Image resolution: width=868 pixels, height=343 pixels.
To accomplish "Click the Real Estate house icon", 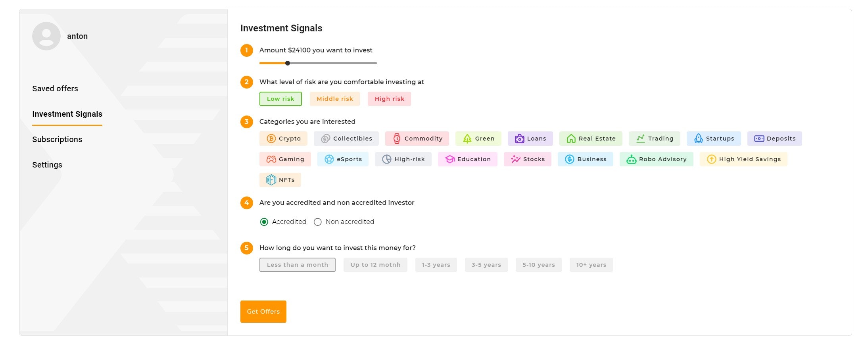I will coord(571,139).
